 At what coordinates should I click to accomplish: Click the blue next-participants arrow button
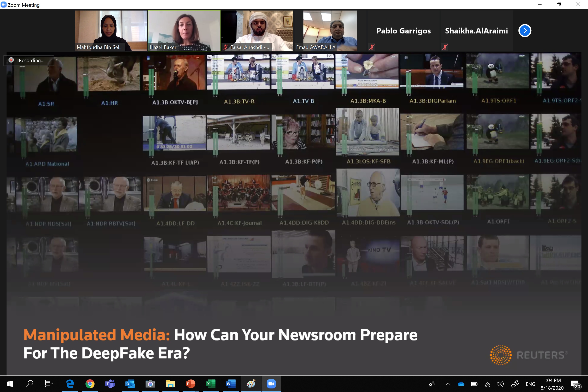tap(524, 31)
